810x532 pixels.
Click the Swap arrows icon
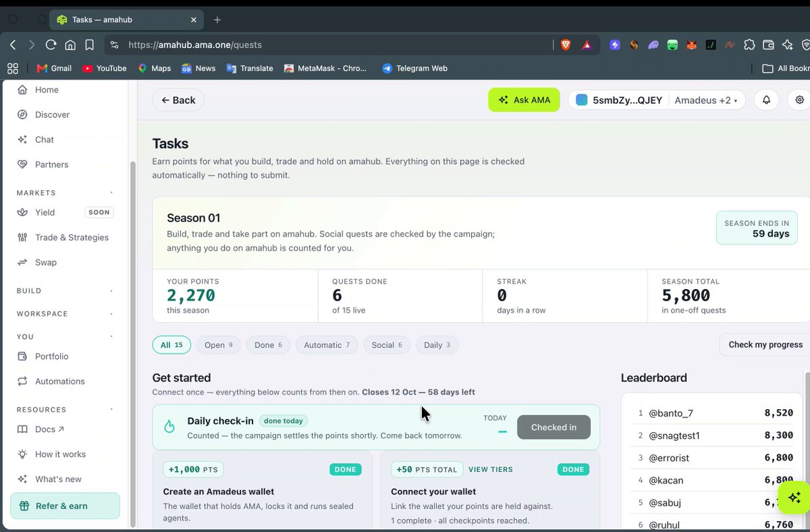pos(22,263)
